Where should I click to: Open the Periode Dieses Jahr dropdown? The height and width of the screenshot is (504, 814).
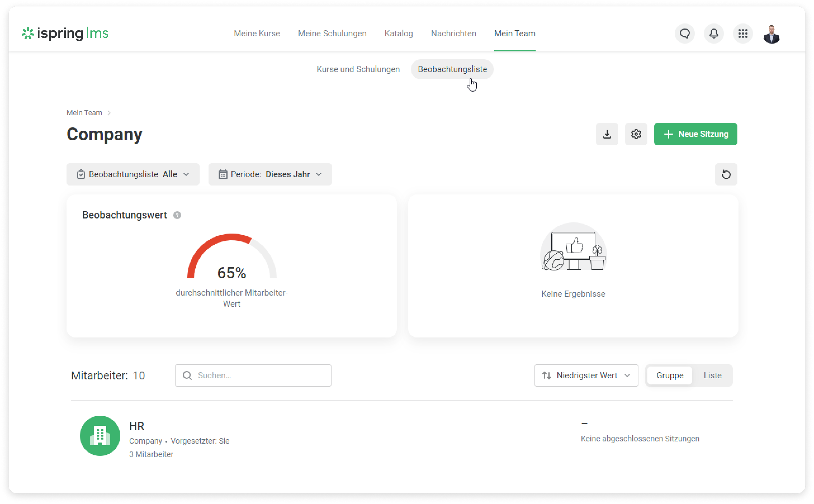[x=270, y=174]
